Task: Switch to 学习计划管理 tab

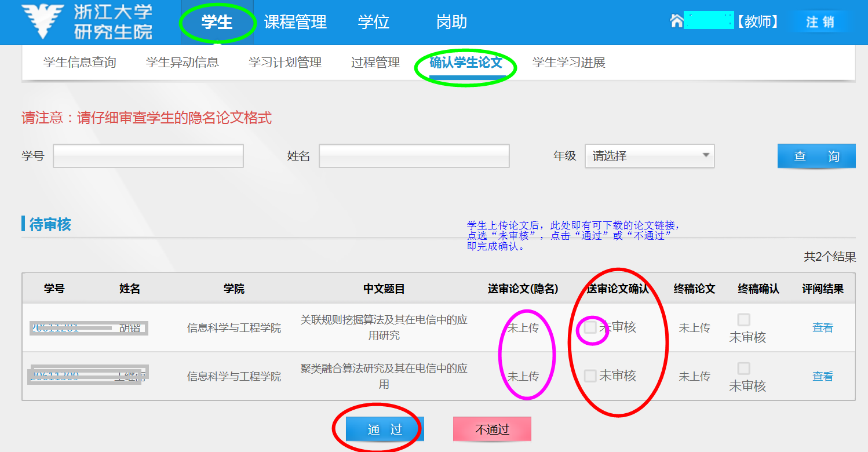Action: (285, 63)
